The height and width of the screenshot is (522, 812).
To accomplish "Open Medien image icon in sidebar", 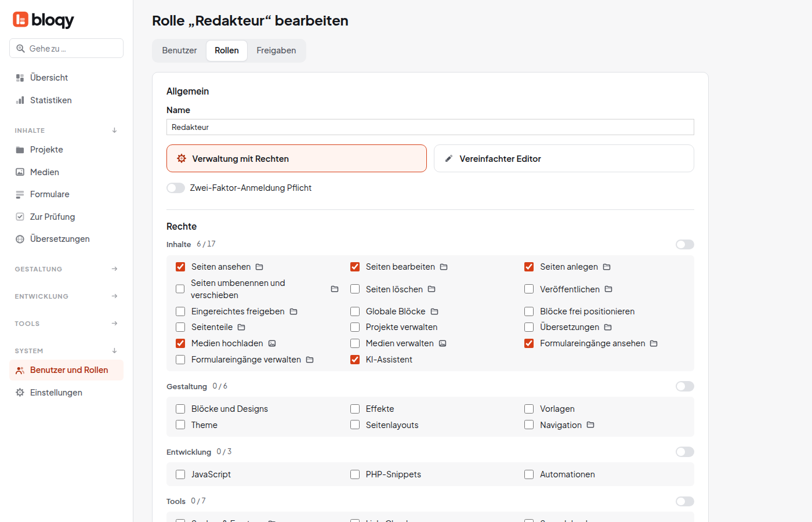I will (x=20, y=172).
